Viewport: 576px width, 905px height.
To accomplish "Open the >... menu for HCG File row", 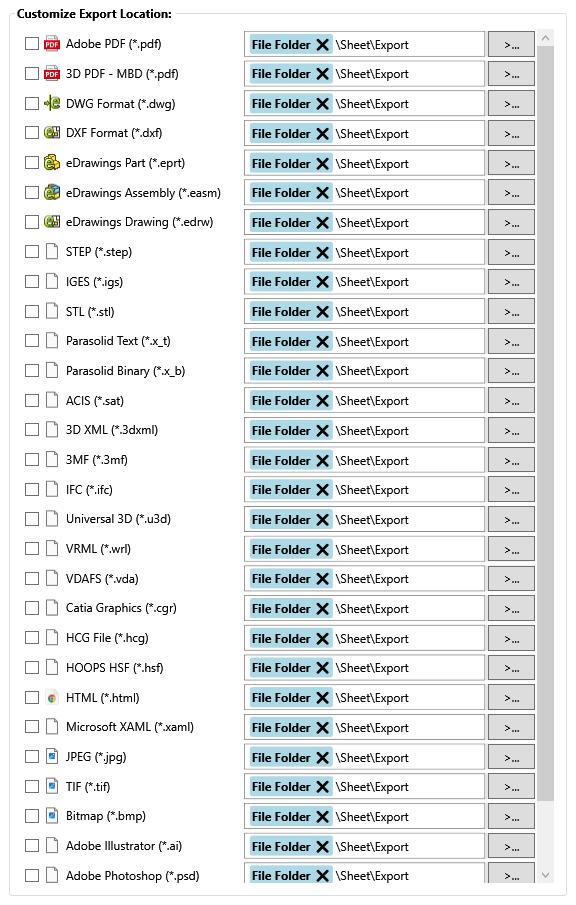I will point(511,638).
